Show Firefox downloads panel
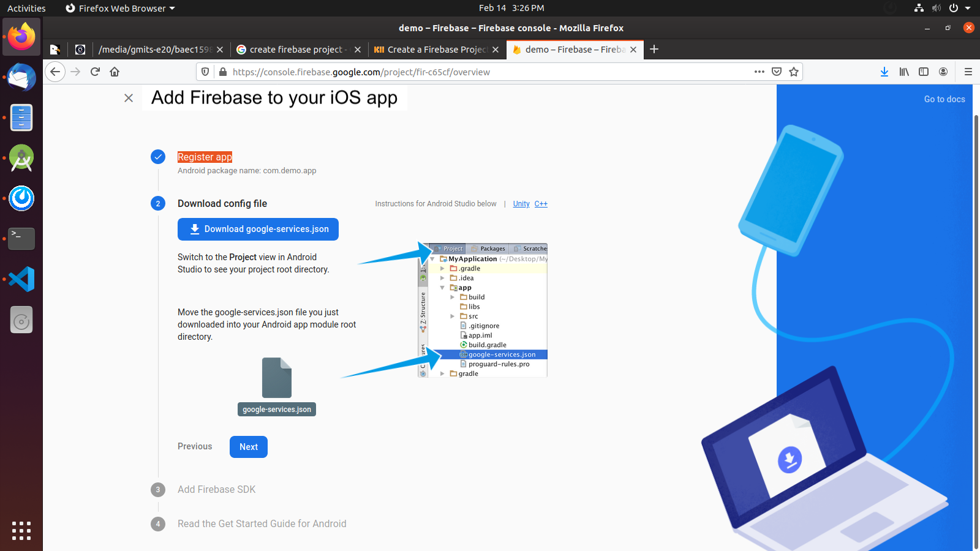 884,72
